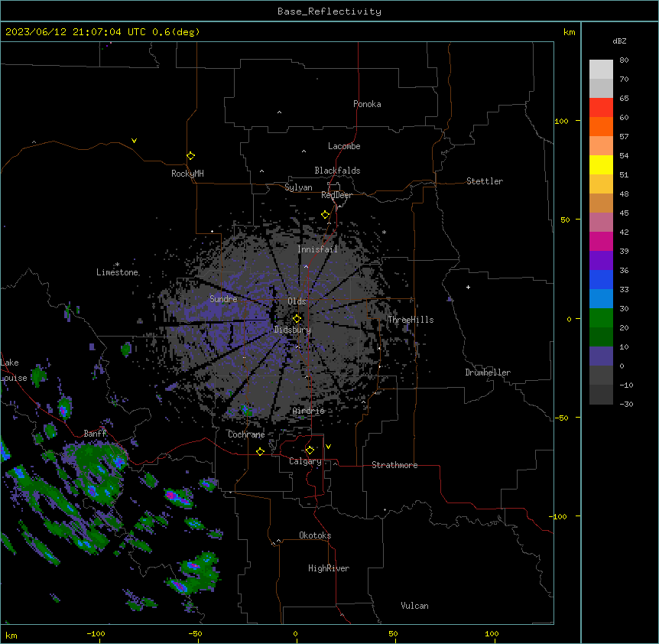Click the 80 value on dBZ legend

click(624, 60)
